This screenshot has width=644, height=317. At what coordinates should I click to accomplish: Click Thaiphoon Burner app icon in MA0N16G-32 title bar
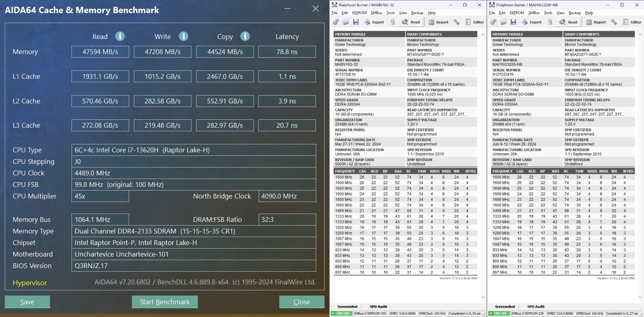[x=335, y=5]
